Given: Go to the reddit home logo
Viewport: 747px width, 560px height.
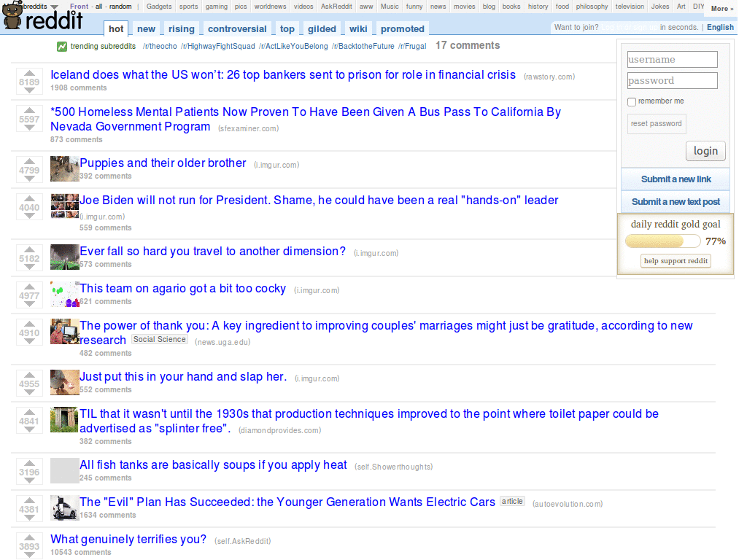Looking at the screenshot, I should click(42, 16).
